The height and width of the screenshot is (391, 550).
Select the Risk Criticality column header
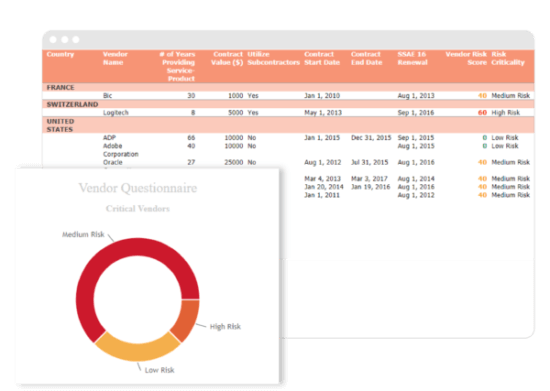click(508, 58)
